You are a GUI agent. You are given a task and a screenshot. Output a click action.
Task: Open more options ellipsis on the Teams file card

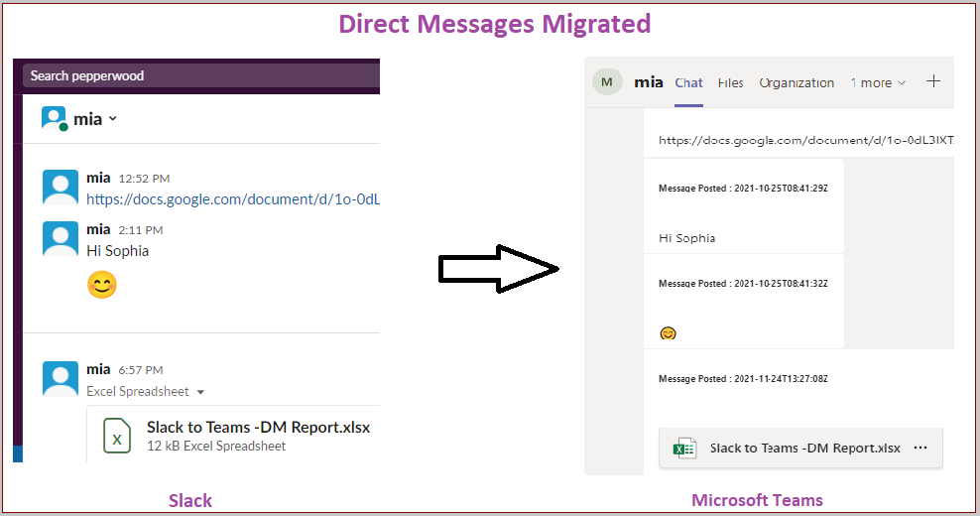pyautogui.click(x=920, y=448)
